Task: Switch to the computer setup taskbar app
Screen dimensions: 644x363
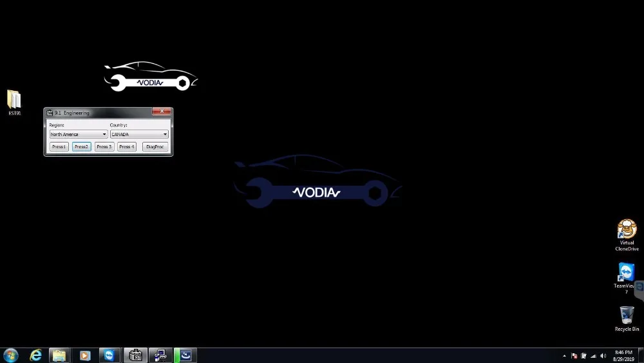Action: pyautogui.click(x=160, y=355)
